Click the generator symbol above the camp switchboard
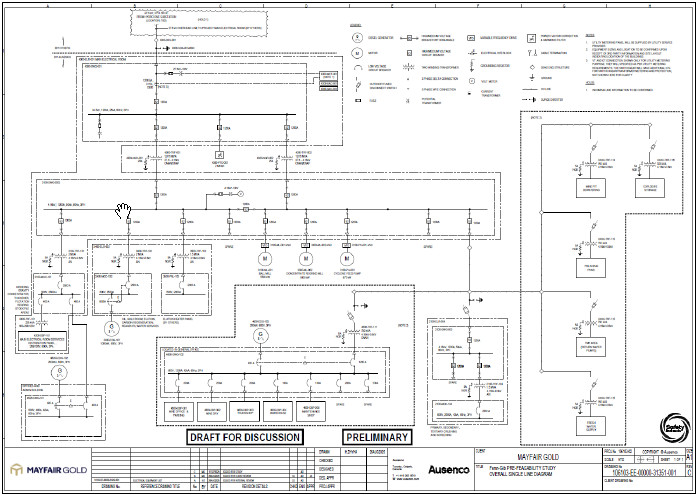This screenshot has height=495, width=696. tap(261, 336)
